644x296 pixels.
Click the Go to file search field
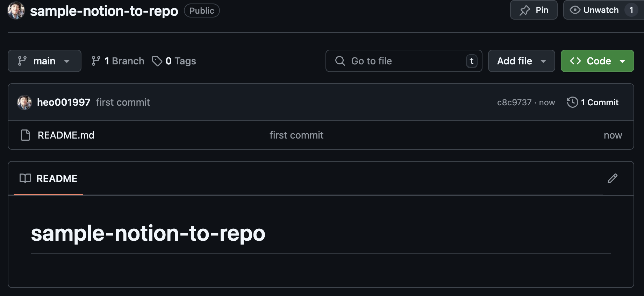point(403,61)
